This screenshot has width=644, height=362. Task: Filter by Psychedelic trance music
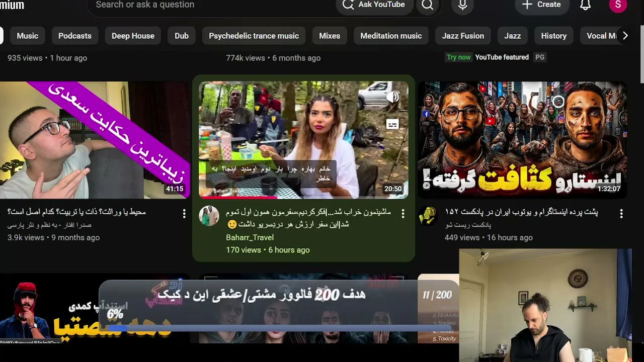[254, 36]
